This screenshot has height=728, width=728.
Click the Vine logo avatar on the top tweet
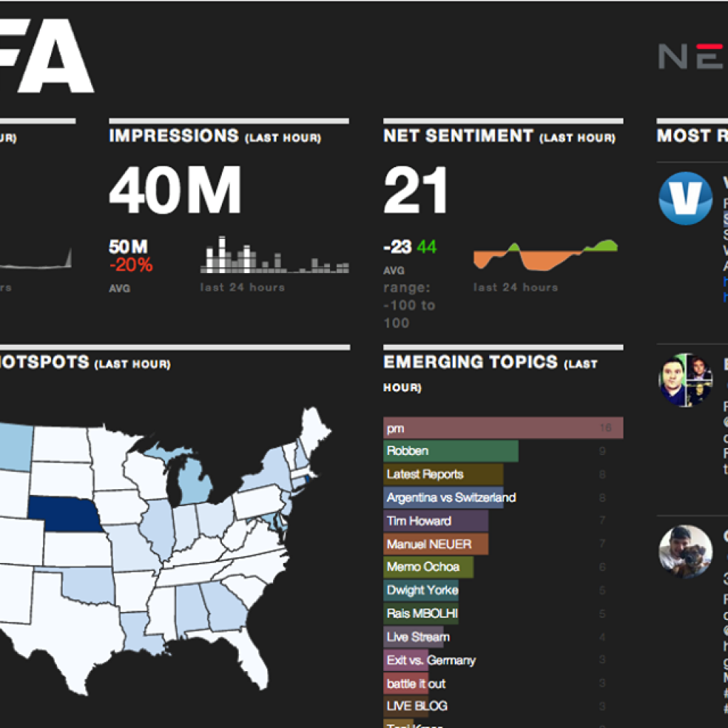tap(685, 199)
